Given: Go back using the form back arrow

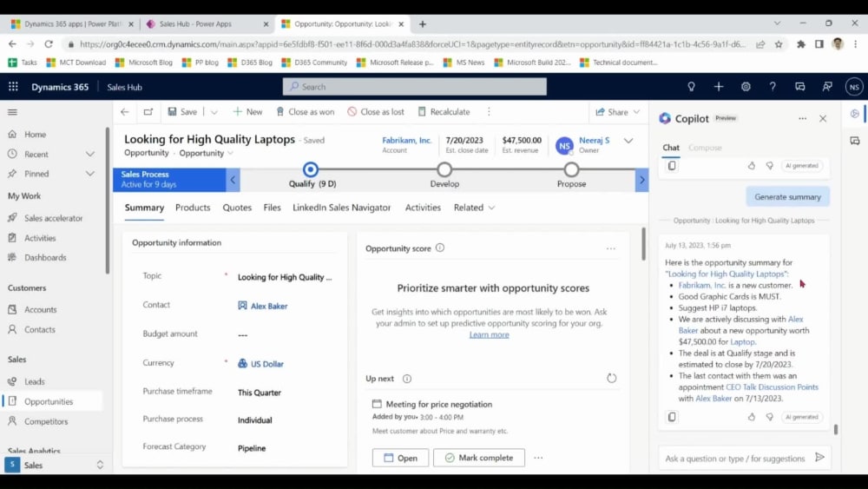Looking at the screenshot, I should pyautogui.click(x=124, y=112).
